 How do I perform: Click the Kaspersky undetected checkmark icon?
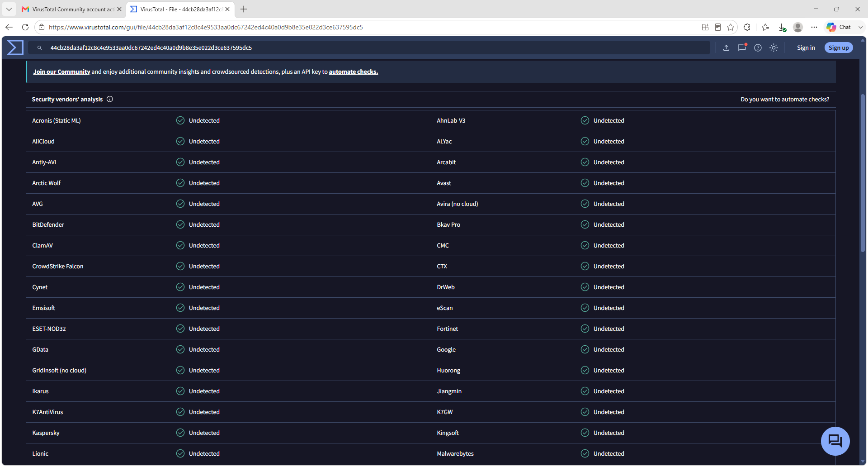coord(180,433)
